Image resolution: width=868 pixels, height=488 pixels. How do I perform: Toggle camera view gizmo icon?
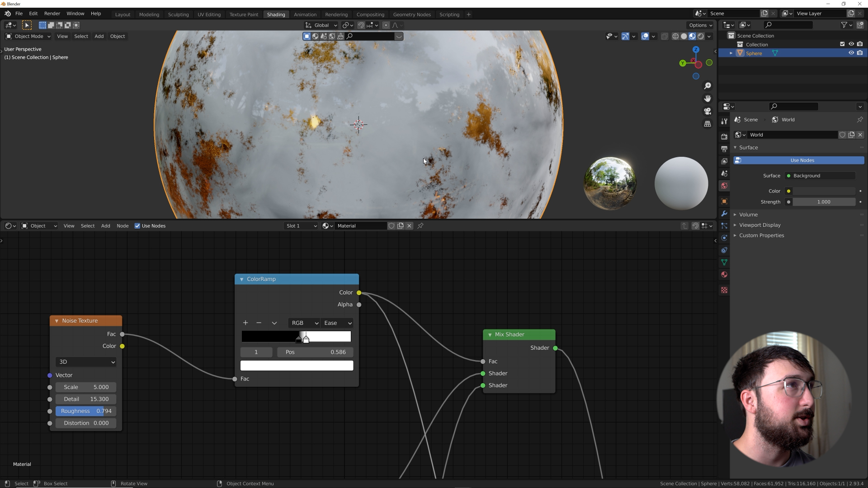point(708,111)
